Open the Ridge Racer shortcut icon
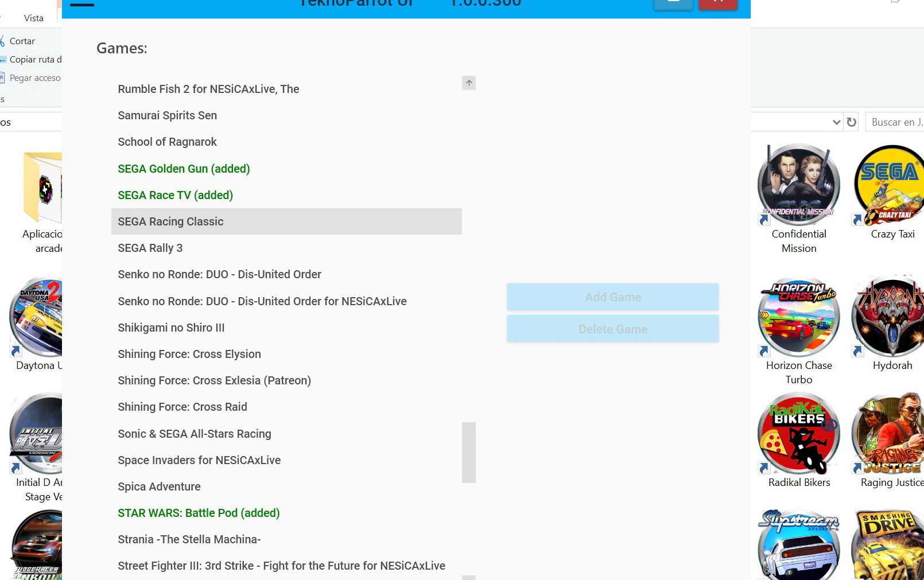 click(x=36, y=545)
